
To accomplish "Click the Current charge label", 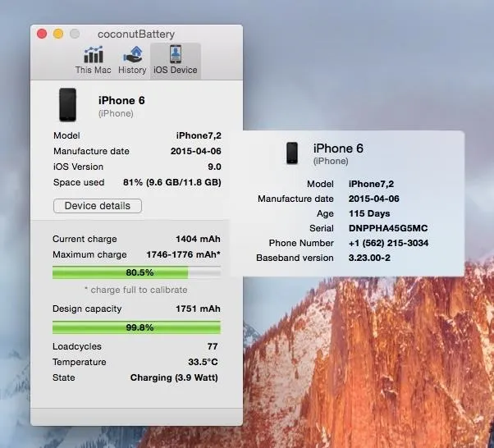I will [x=85, y=239].
